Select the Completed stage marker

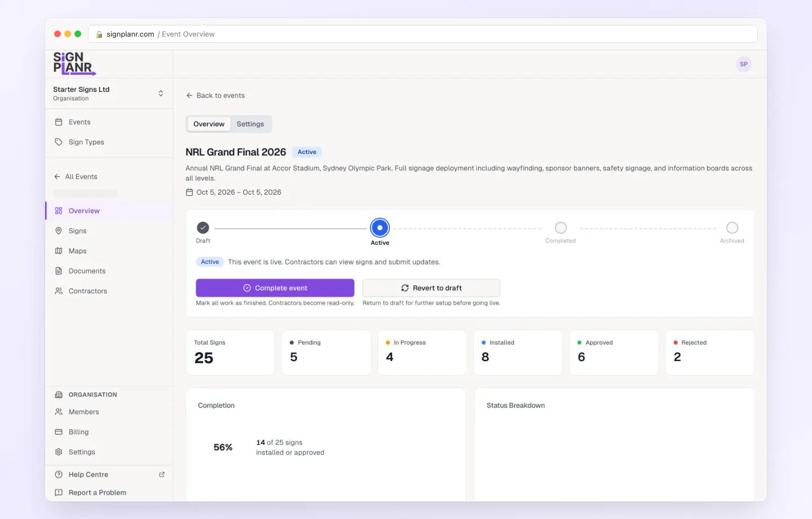[561, 228]
